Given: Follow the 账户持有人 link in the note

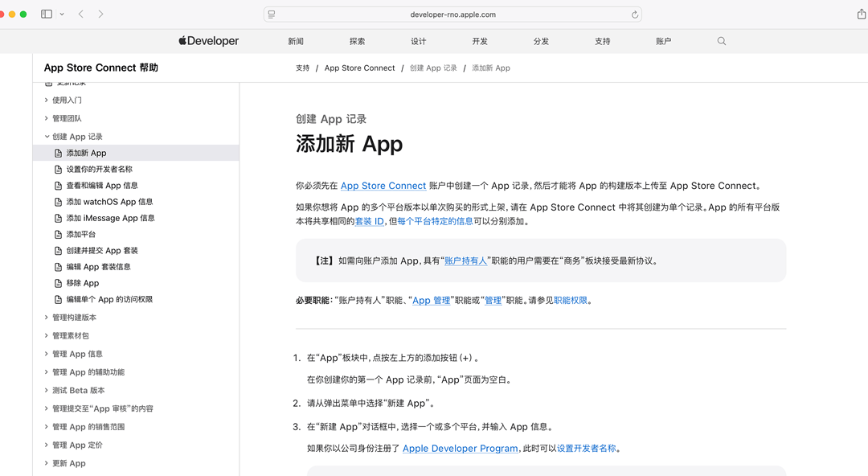Looking at the screenshot, I should 465,261.
